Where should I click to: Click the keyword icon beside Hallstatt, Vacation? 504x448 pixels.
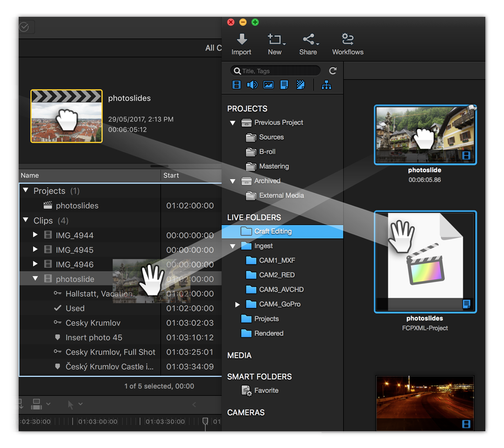(59, 294)
